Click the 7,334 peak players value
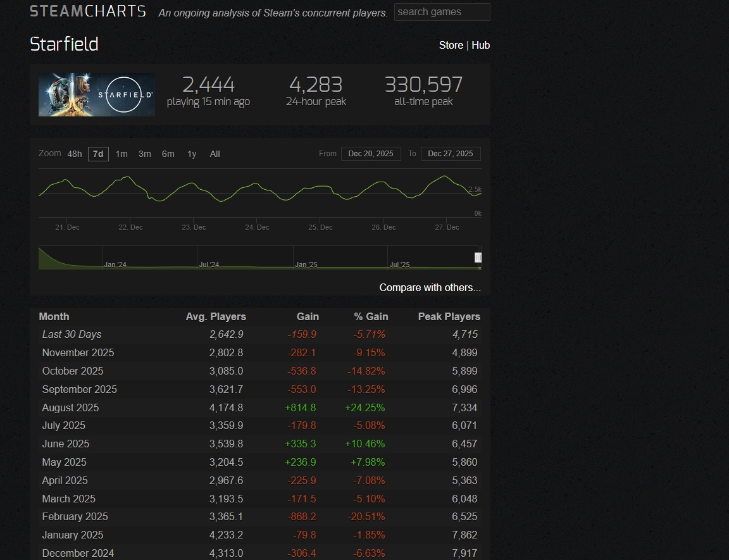Viewport: 729px width, 560px height. click(464, 408)
